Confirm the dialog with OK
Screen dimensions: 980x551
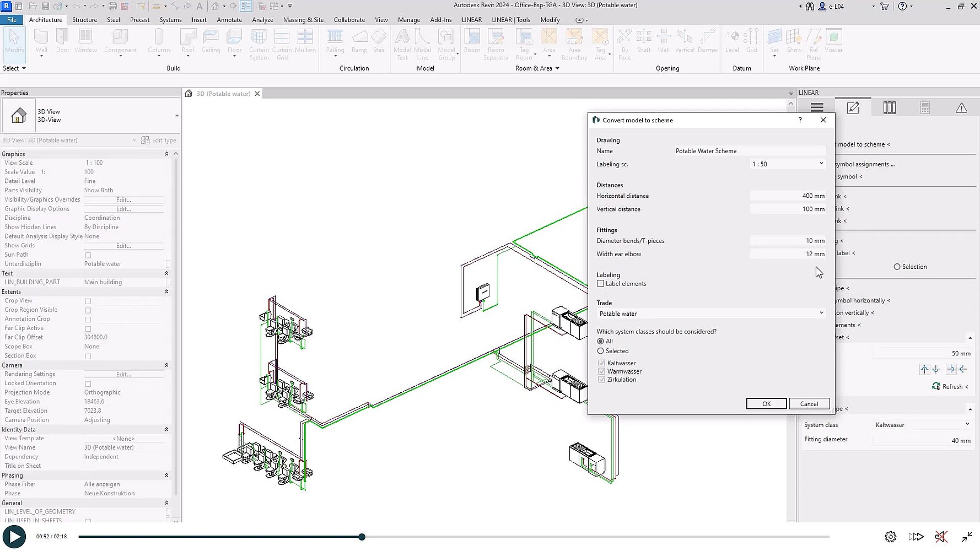[x=766, y=403]
